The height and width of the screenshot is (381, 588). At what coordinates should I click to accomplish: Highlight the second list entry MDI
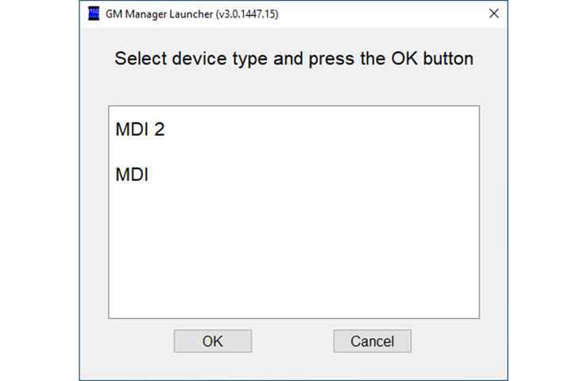[132, 174]
